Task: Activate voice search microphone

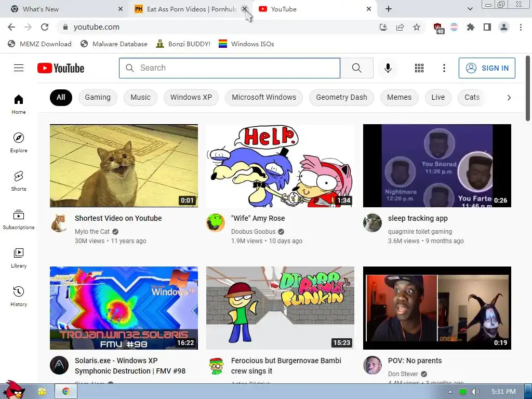Action: (388, 68)
